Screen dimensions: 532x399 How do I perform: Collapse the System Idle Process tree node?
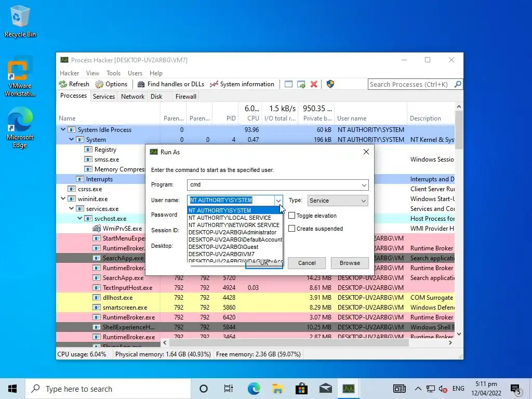pos(63,129)
